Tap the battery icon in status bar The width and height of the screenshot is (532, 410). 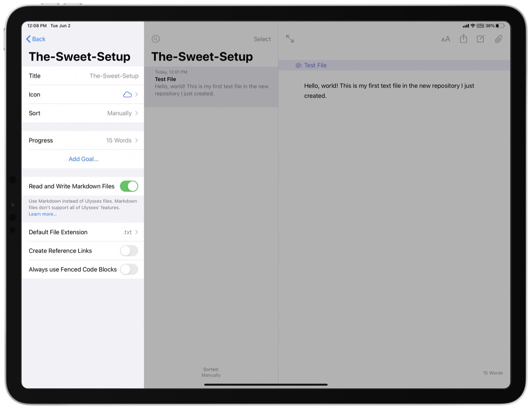tap(500, 26)
